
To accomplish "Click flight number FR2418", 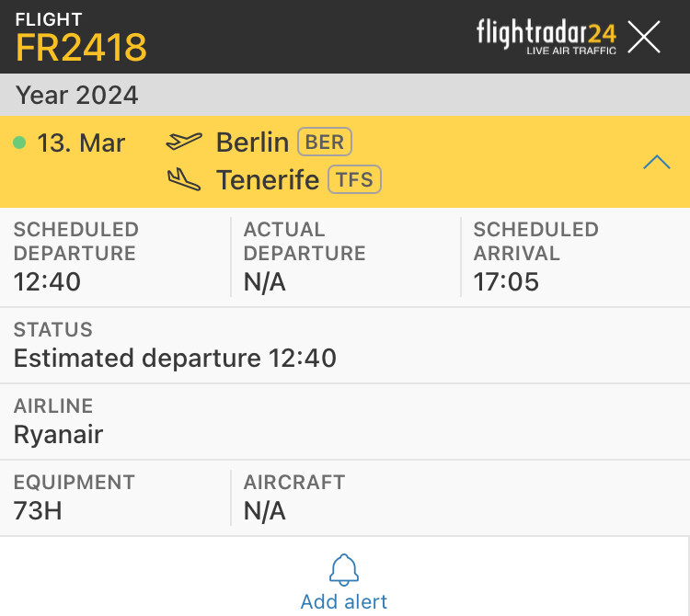I will tap(81, 47).
